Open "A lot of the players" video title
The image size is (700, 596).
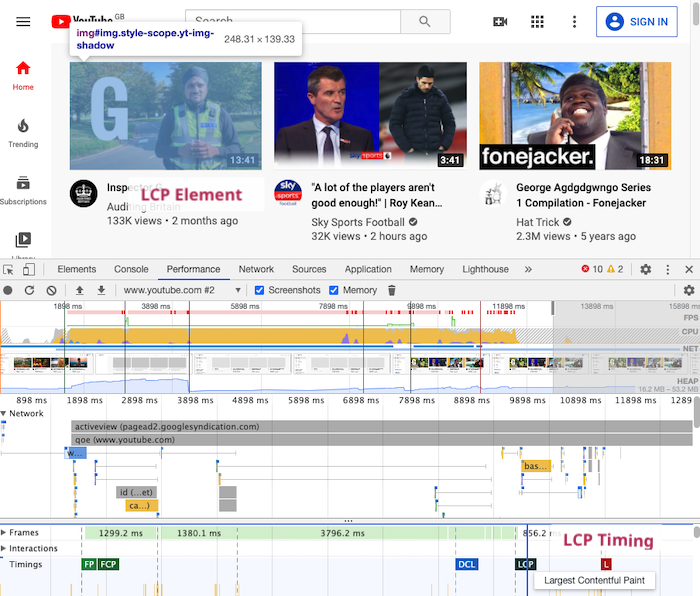[377, 195]
